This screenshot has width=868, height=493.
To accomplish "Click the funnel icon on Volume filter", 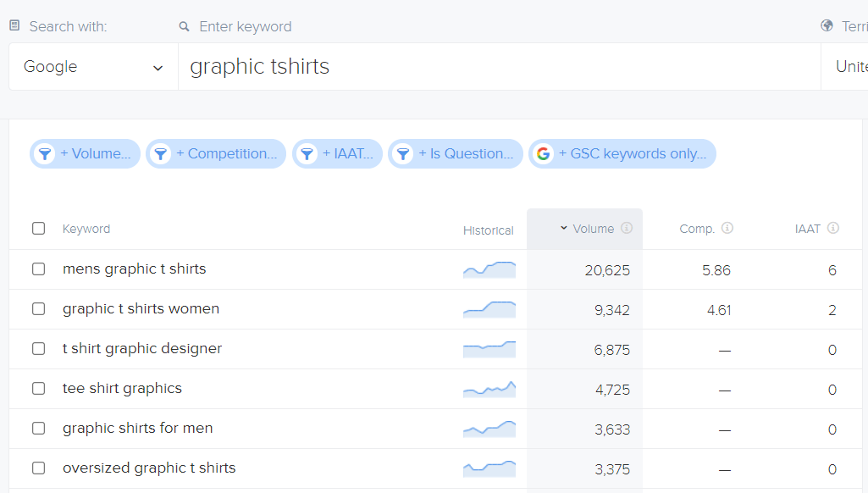I will click(45, 154).
